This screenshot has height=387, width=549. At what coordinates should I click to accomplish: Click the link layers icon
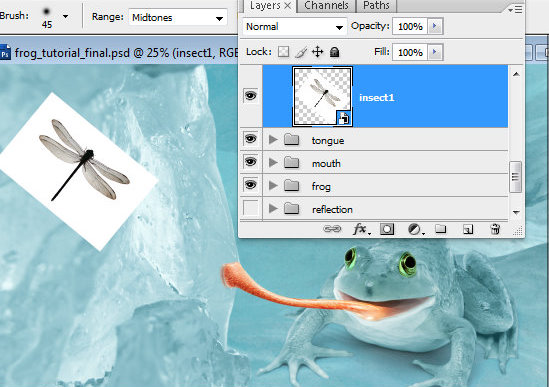(x=332, y=229)
